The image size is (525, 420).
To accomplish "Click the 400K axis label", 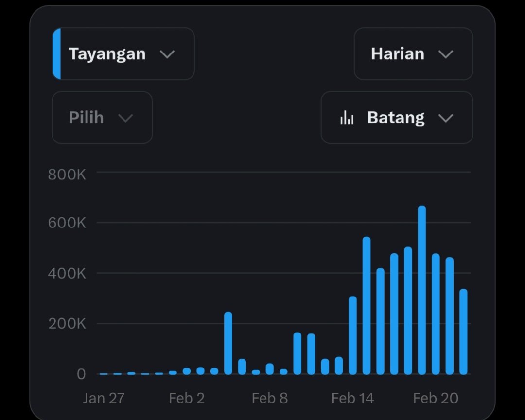I will click(67, 273).
